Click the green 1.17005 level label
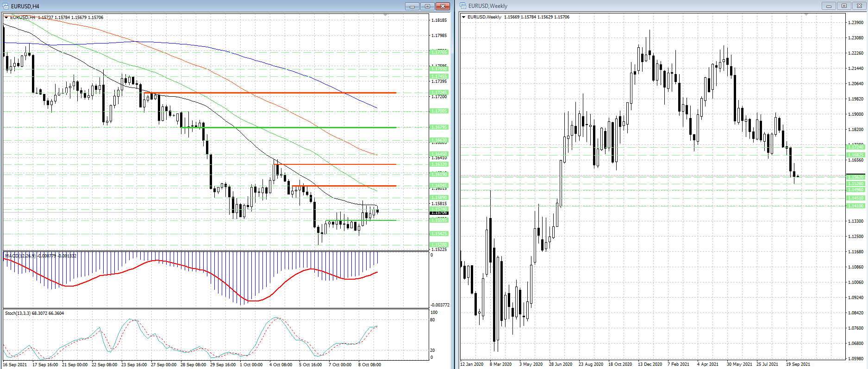Image resolution: width=868 pixels, height=369 pixels. click(439, 111)
